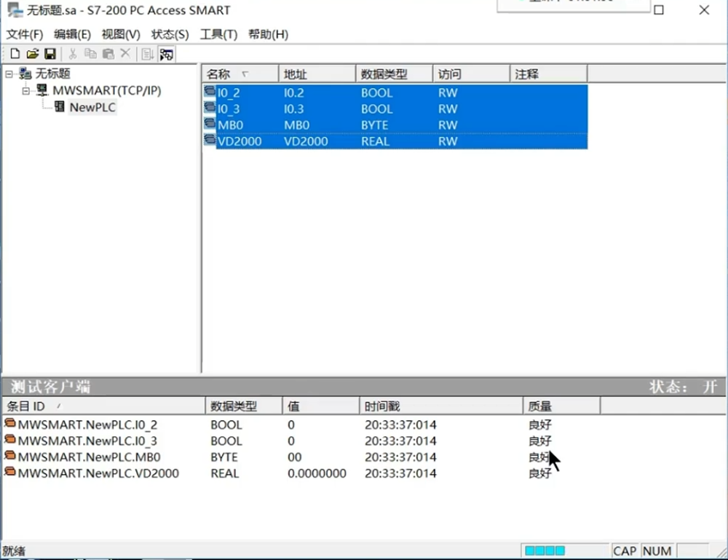The height and width of the screenshot is (560, 728).
Task: Click the MB0 tag icon in test client
Action: pyautogui.click(x=10, y=457)
